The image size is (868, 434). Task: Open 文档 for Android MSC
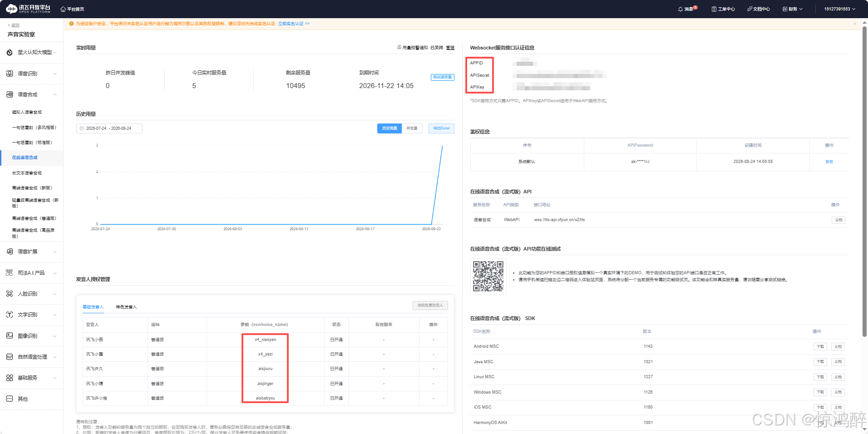click(838, 347)
